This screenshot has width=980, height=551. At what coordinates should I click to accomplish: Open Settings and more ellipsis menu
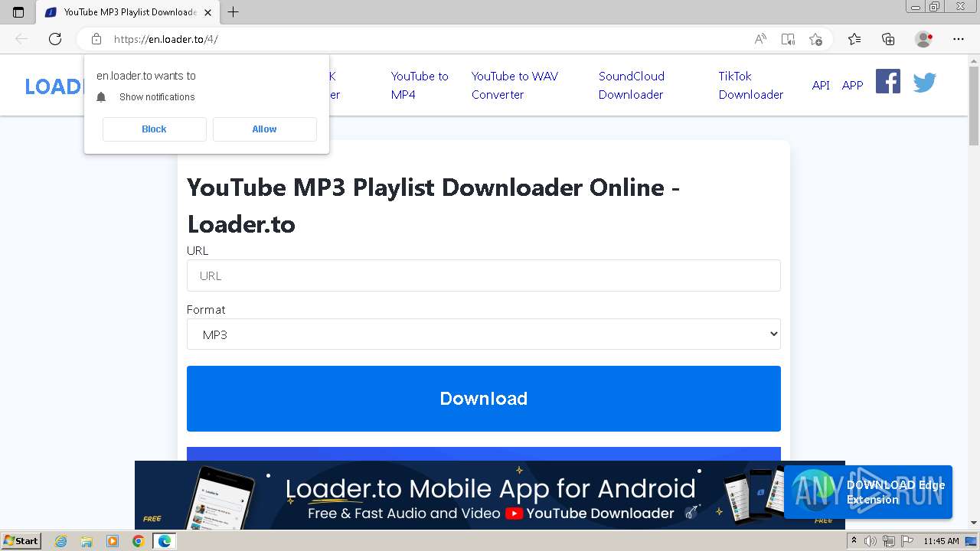click(x=959, y=39)
